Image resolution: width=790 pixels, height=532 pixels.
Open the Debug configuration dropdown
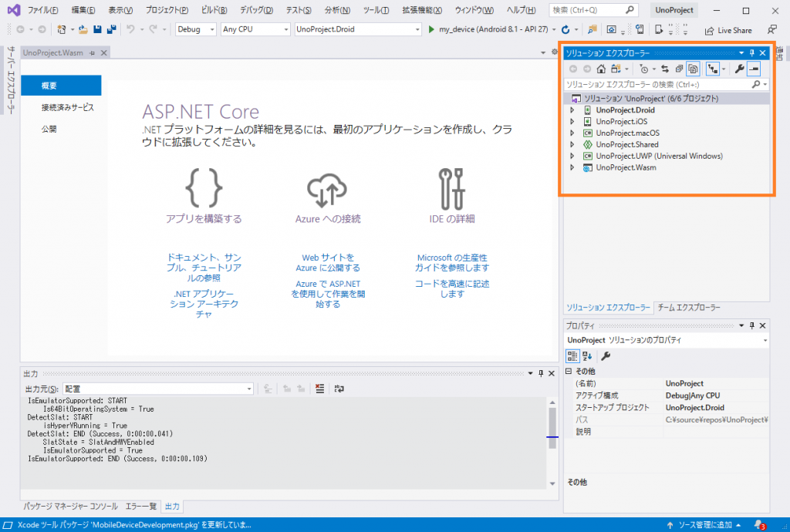[x=196, y=29]
